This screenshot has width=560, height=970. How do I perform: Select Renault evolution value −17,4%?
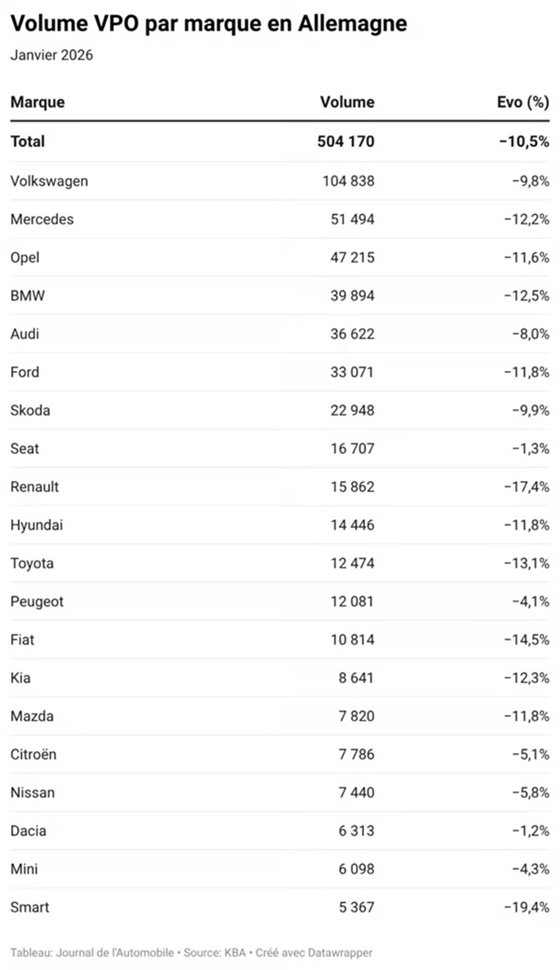[526, 487]
